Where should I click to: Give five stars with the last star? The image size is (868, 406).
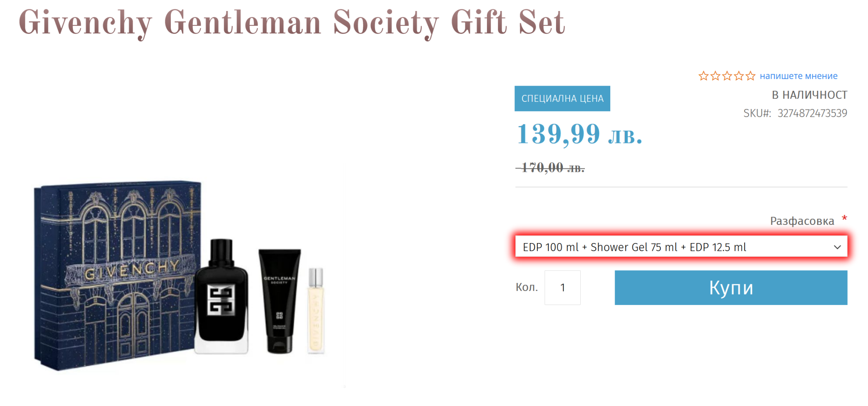pyautogui.click(x=751, y=76)
